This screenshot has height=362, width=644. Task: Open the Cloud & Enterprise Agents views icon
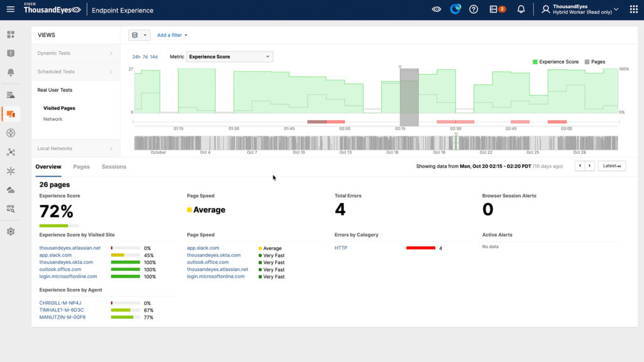point(10,94)
